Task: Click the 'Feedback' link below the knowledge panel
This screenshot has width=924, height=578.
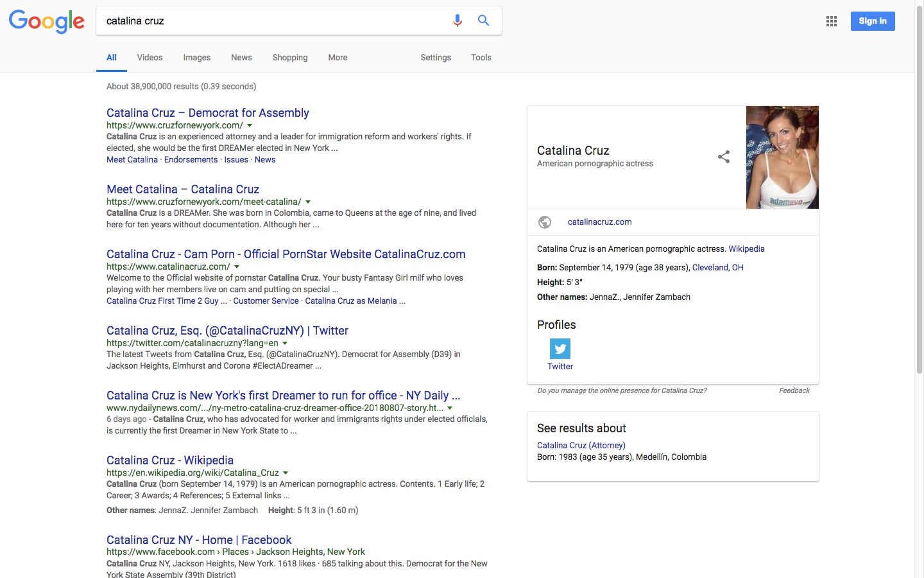Action: click(794, 390)
